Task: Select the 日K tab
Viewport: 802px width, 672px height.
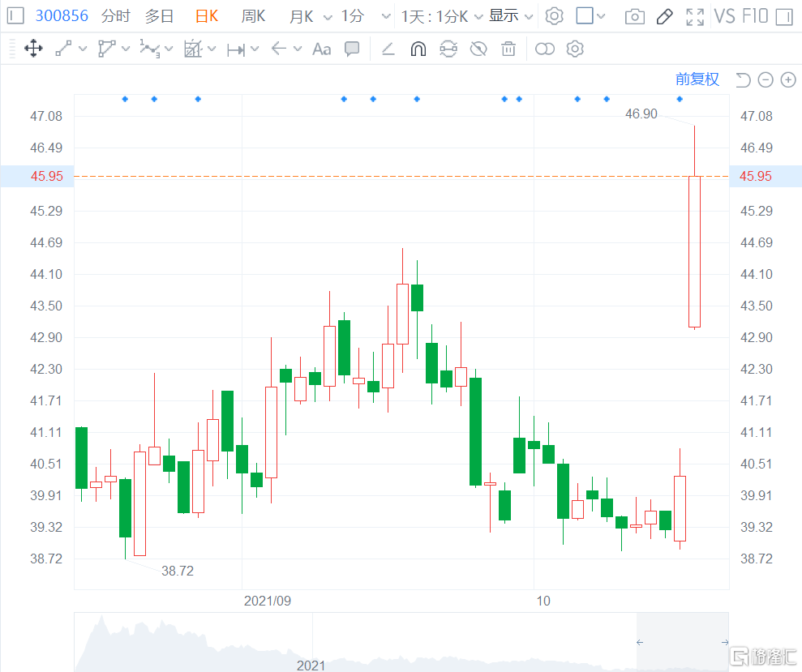Action: tap(207, 16)
